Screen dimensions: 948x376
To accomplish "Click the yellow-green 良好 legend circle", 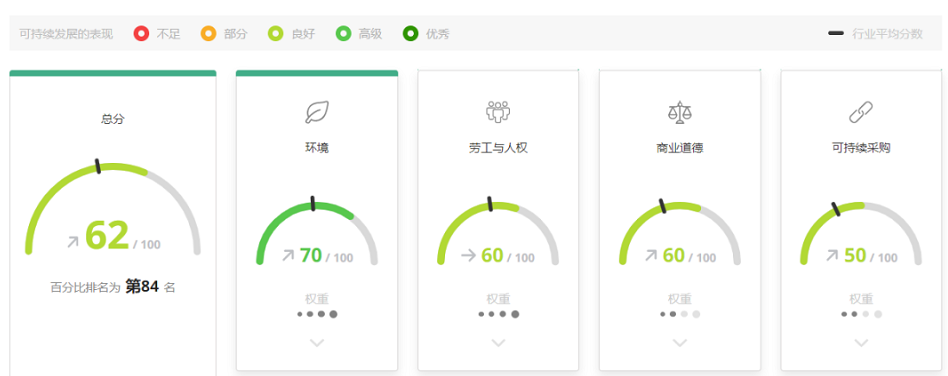I will [x=276, y=34].
